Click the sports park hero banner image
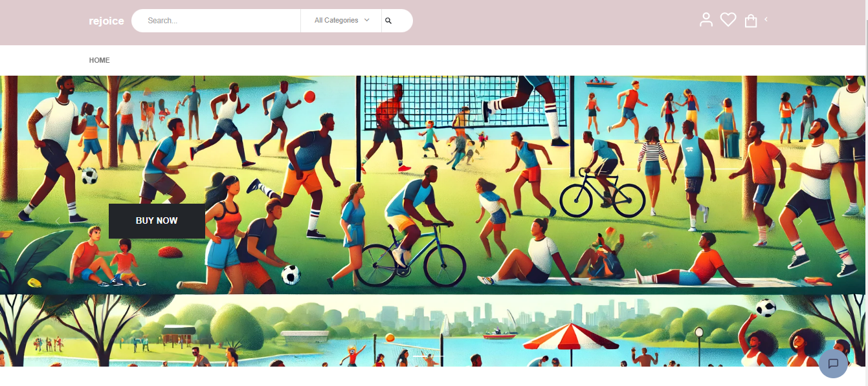 [x=434, y=185]
